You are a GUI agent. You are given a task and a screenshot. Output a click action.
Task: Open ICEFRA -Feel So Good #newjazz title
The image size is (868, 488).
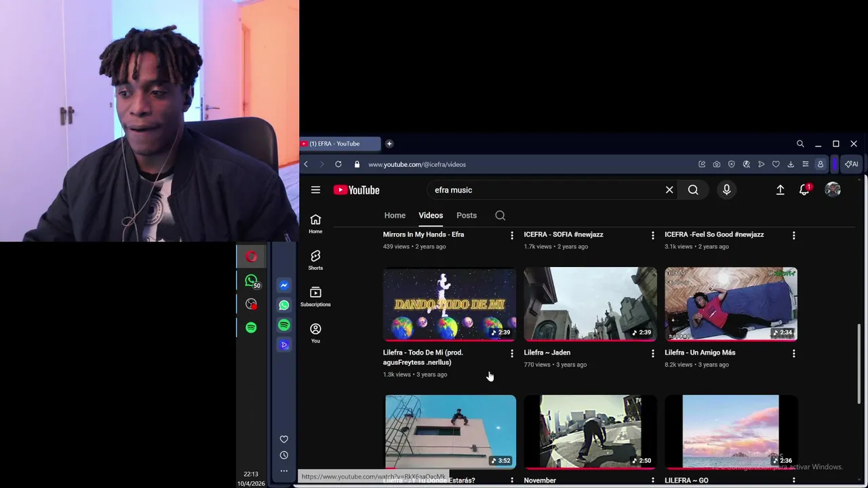click(x=714, y=235)
